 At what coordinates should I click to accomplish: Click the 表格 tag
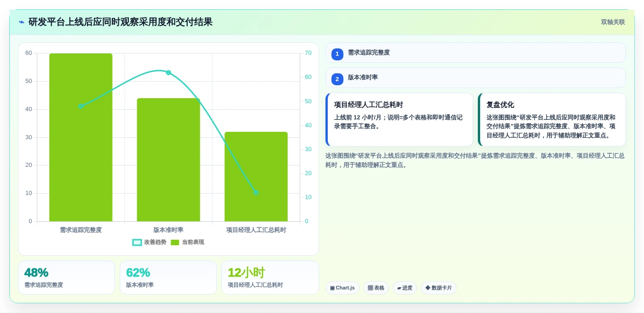(x=376, y=288)
